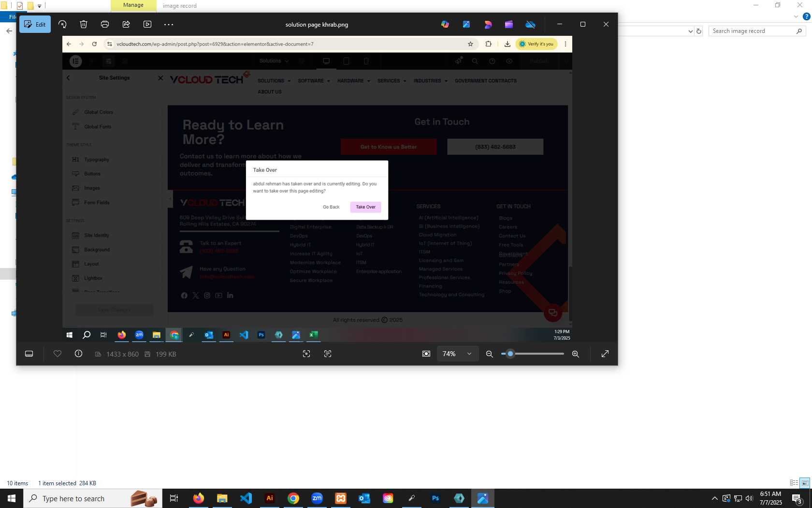Rotate the image using the rotate icon
812x508 pixels.
pyautogui.click(x=62, y=24)
